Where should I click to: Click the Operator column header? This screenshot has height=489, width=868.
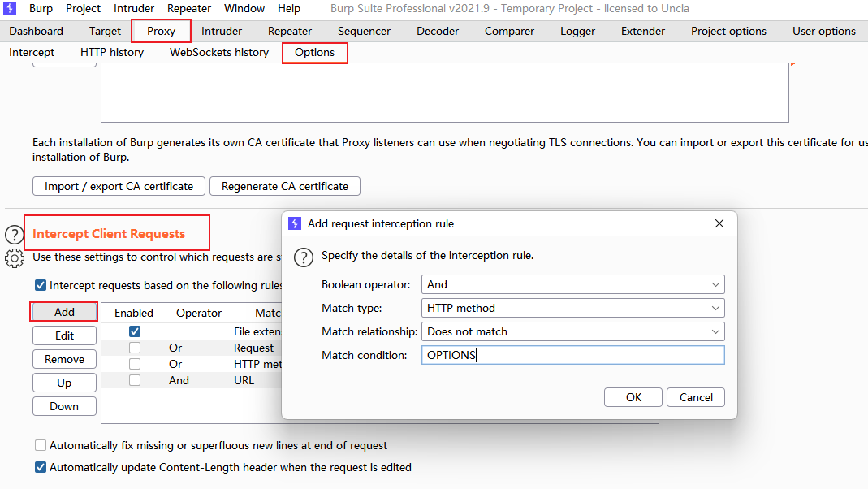click(199, 313)
